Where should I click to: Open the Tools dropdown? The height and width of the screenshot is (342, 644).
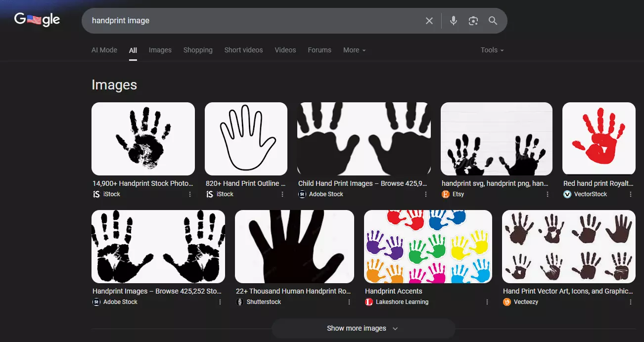point(492,50)
